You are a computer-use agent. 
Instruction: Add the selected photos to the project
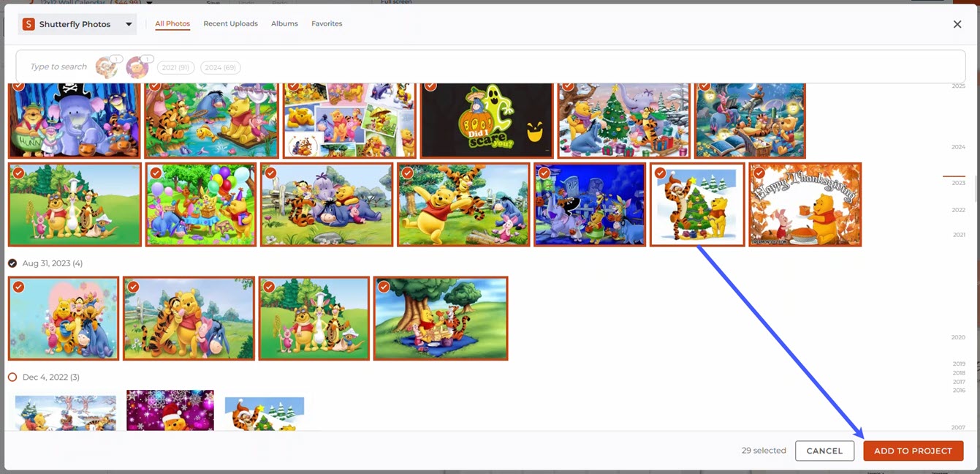[913, 451]
